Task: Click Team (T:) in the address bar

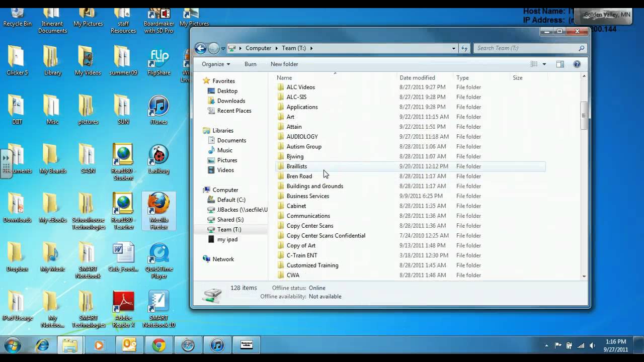Action: pos(294,48)
